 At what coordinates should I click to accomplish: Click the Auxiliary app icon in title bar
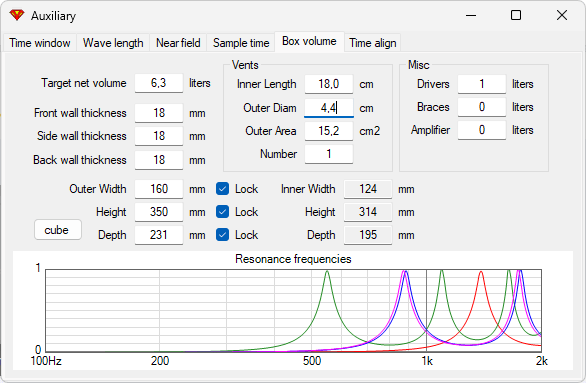[x=17, y=15]
